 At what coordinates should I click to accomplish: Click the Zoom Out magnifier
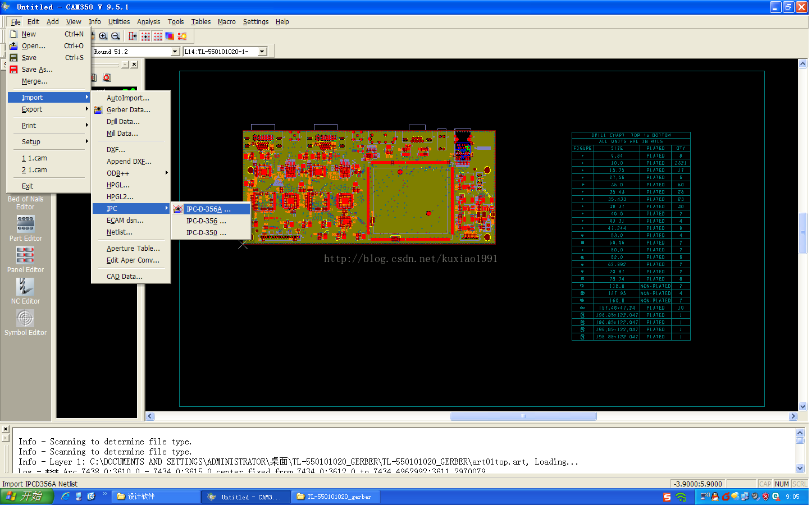(x=116, y=36)
